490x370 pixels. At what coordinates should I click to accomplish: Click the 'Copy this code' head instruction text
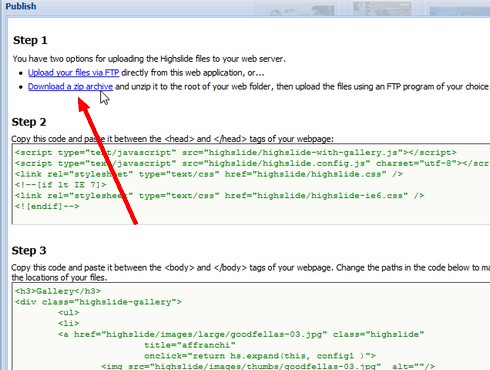coord(172,139)
